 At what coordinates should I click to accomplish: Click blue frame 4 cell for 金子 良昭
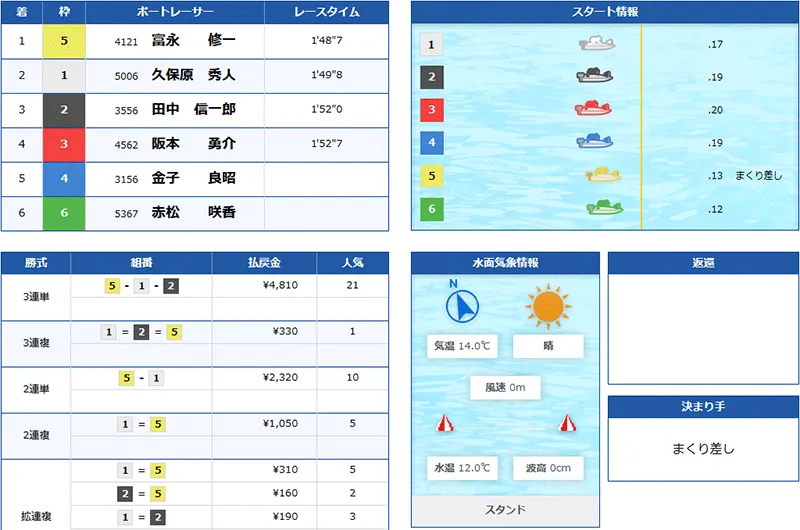(x=64, y=179)
